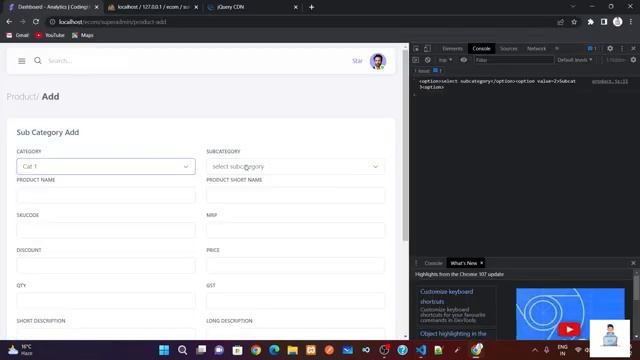The width and height of the screenshot is (640, 360).
Task: Close the DevTools drawer
Action: coord(633,263)
